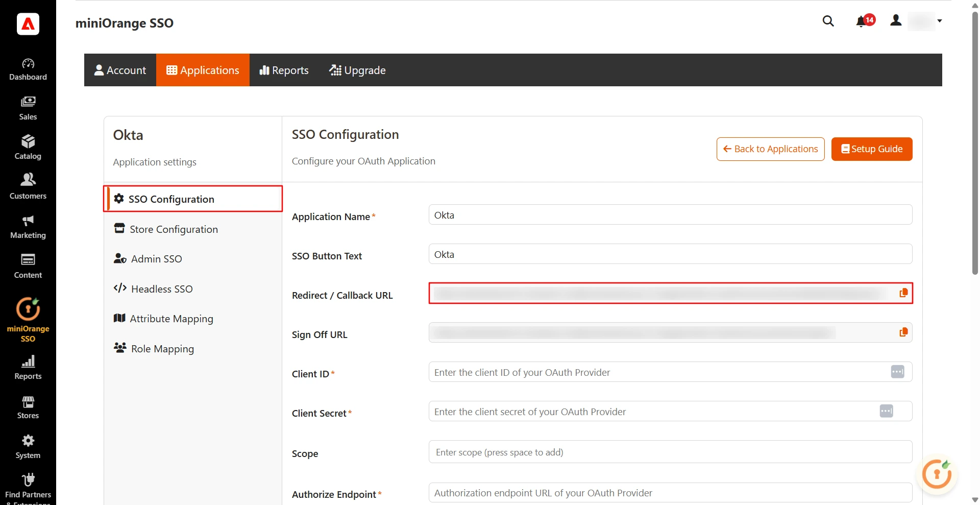Open the Reports item in the left sidebar
This screenshot has width=980, height=505.
coord(28,368)
